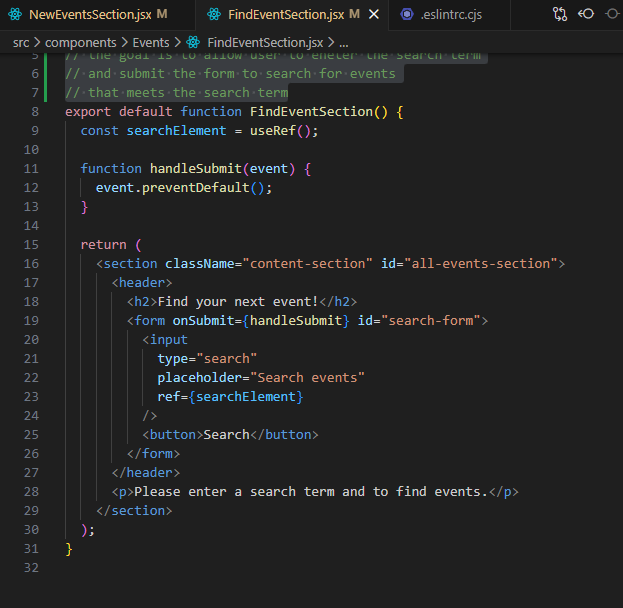Screen dimensions: 623x608
Task: Close the FindEventSection.jsx tab
Action: pos(373,14)
